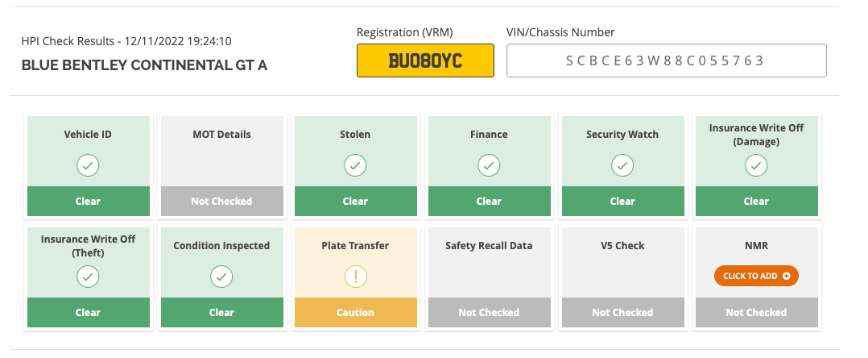Click the plus icon in Click To Add

tap(787, 276)
